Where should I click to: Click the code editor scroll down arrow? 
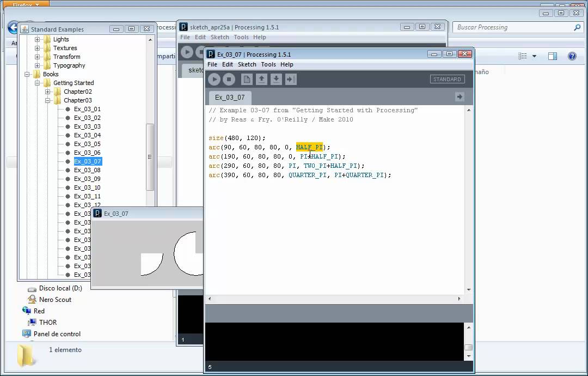(469, 290)
